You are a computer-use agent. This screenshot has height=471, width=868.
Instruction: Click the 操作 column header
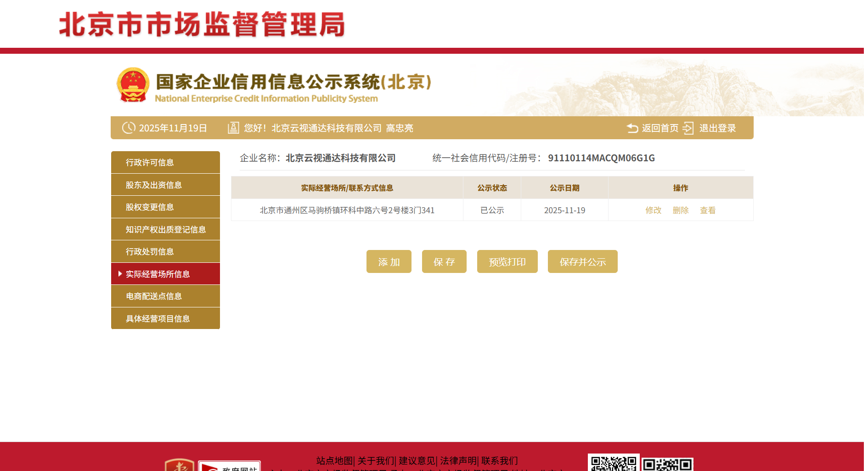pos(681,188)
